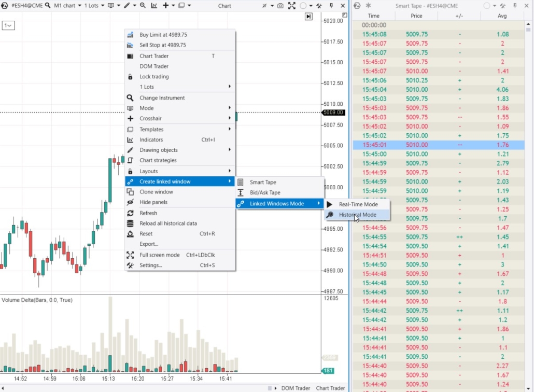The height and width of the screenshot is (392, 534).
Task: Select the Drawing tools pencil icon
Action: coord(127,6)
